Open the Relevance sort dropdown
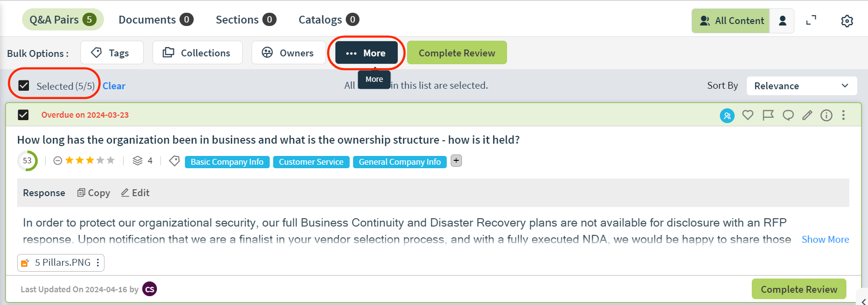 (x=802, y=86)
